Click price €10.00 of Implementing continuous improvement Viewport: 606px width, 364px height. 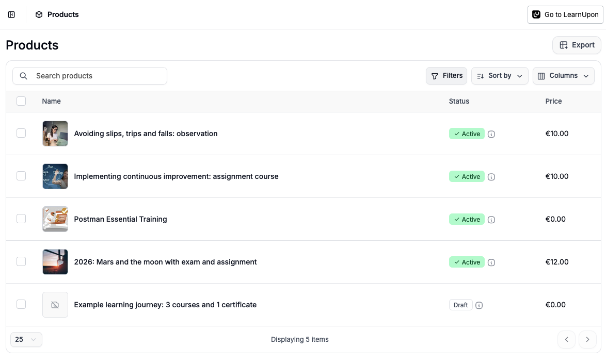tap(557, 176)
